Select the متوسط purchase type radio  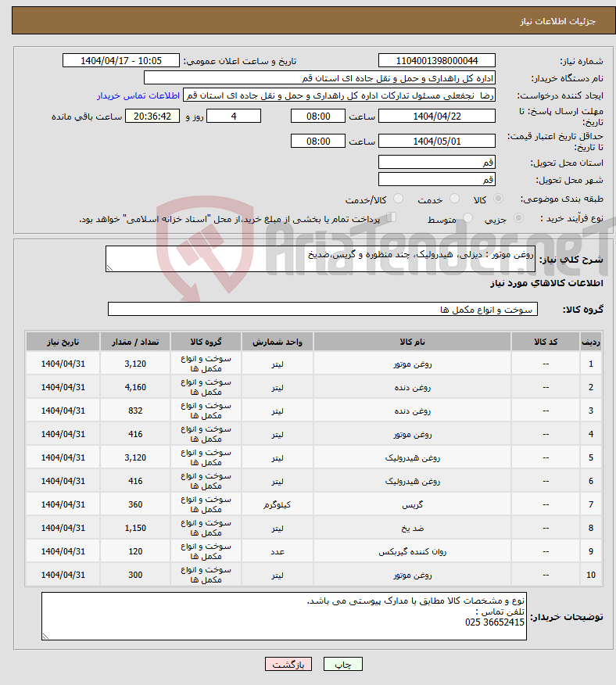(x=467, y=218)
